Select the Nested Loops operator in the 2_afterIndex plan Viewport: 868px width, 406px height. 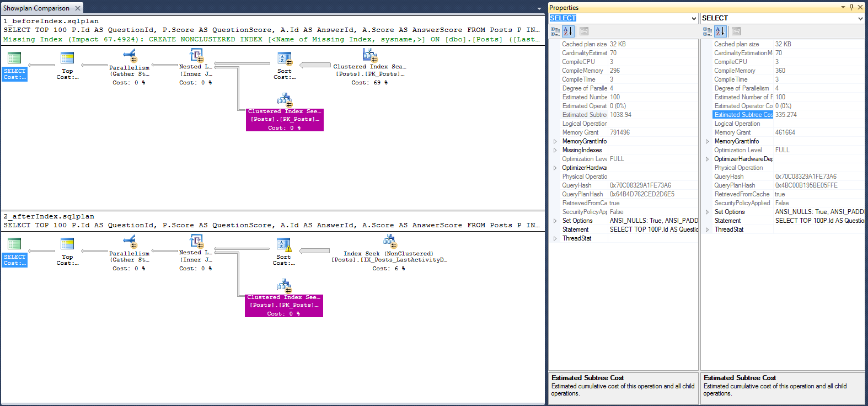(x=196, y=253)
